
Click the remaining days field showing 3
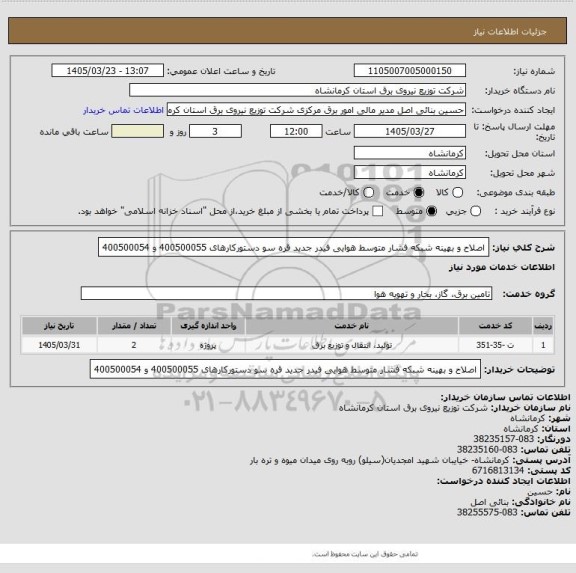click(215, 131)
